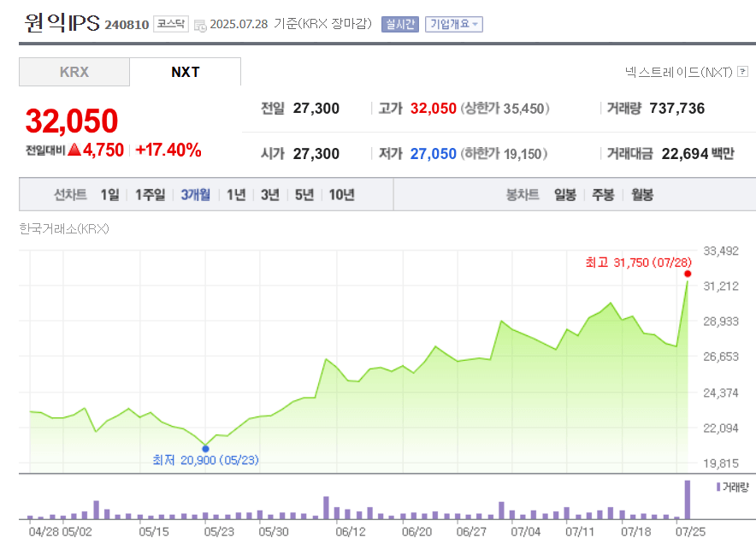Click the calendar icon beside the 2025.07.28 date
Screen dimensions: 756x555
(x=200, y=25)
